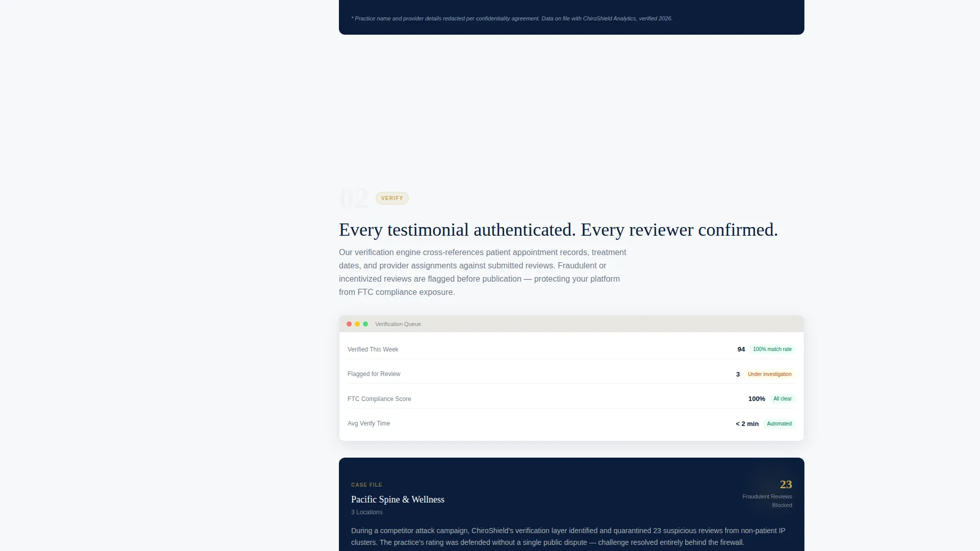Image resolution: width=980 pixels, height=551 pixels.
Task: Click the green window dot in Verification Queue
Action: pyautogui.click(x=365, y=324)
